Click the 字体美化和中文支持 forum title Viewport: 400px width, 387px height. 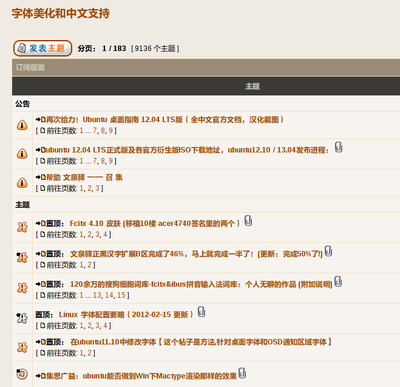point(61,13)
